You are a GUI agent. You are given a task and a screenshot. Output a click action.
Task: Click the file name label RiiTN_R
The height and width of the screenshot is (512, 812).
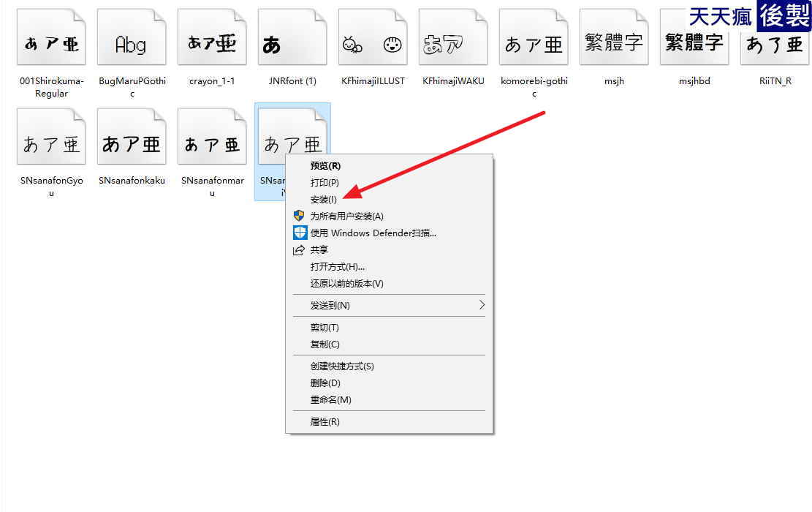point(775,81)
